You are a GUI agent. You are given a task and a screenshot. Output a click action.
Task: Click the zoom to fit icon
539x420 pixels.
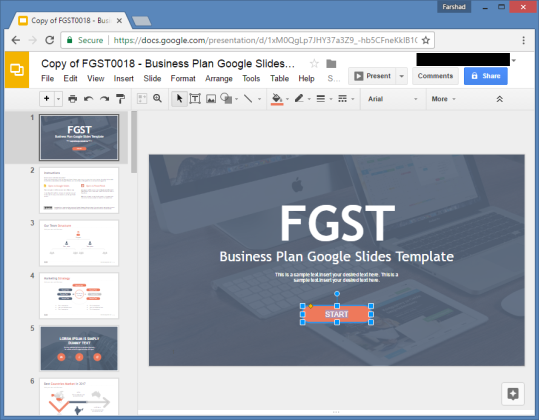[x=142, y=99]
